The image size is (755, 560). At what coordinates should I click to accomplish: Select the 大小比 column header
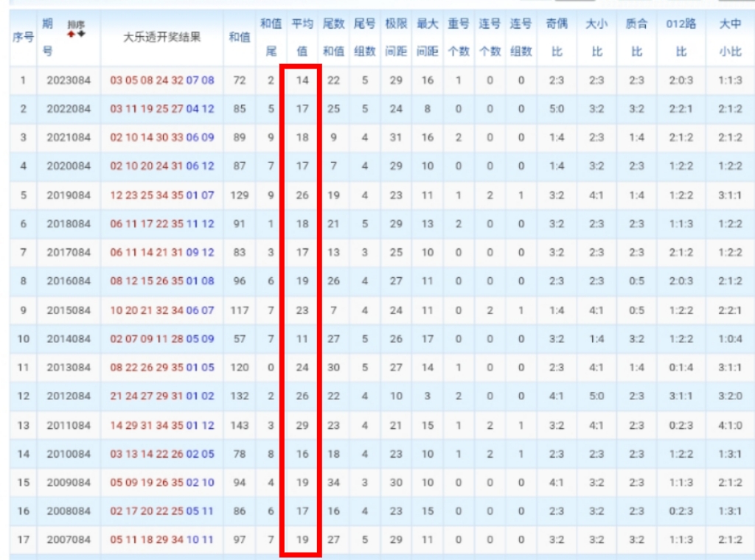click(596, 37)
